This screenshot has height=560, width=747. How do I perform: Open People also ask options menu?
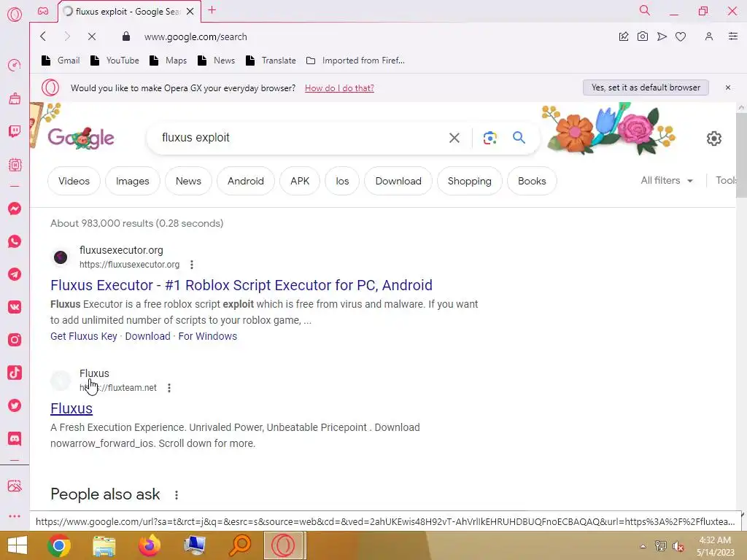(x=177, y=495)
